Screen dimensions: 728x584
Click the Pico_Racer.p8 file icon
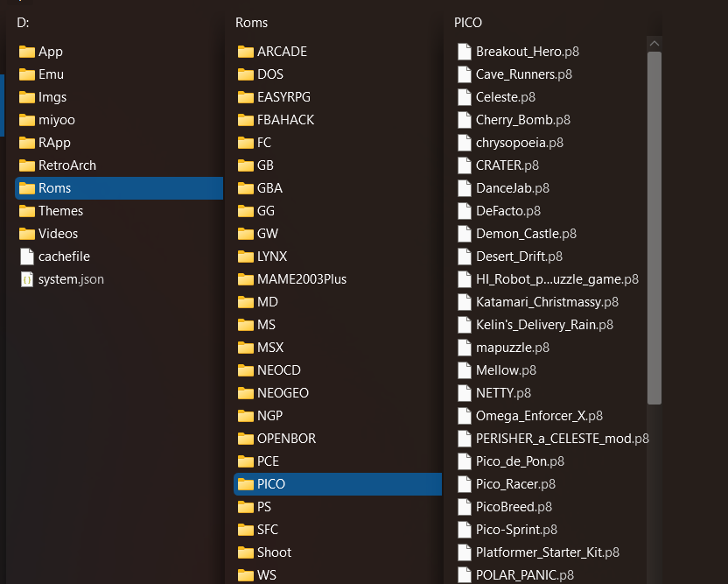[465, 484]
